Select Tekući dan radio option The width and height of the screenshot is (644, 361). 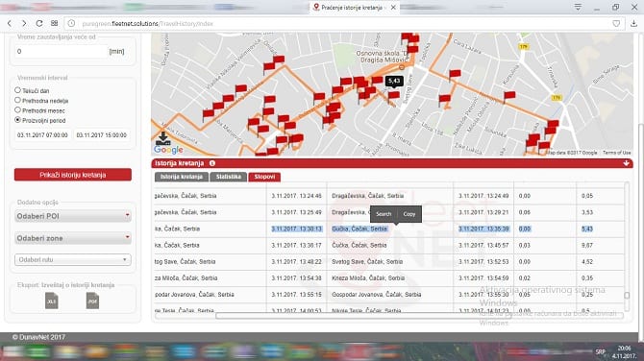(x=17, y=90)
